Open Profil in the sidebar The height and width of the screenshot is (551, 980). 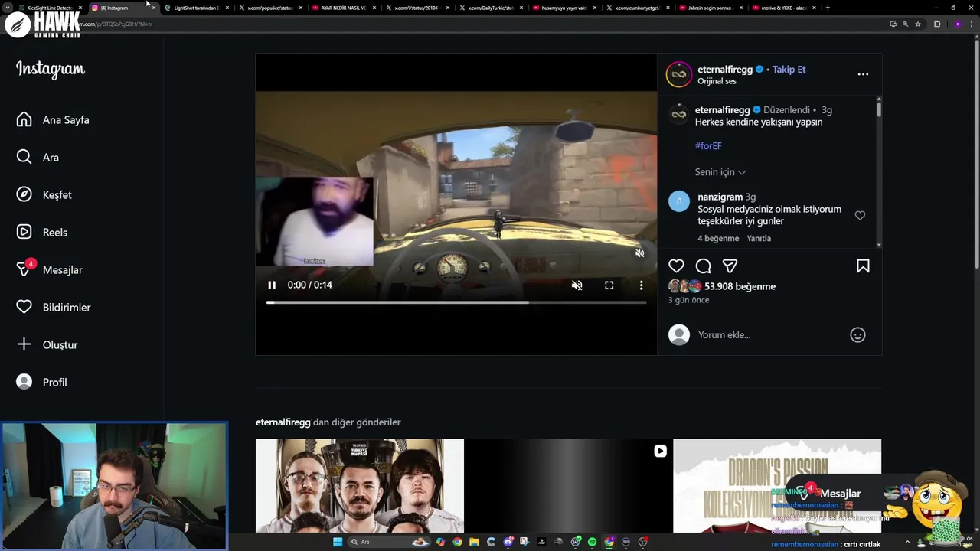pyautogui.click(x=41, y=383)
